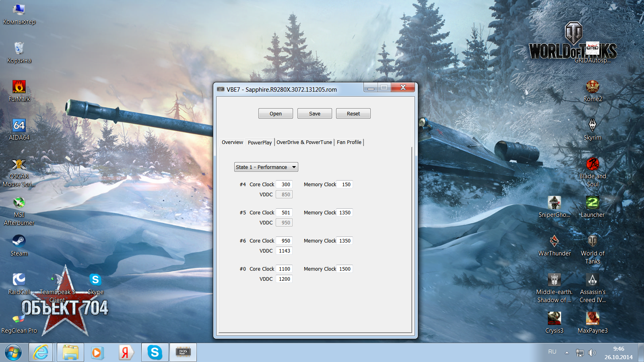This screenshot has width=644, height=362.
Task: Switch to the VBE7 BIOS taskbar button
Action: (183, 353)
